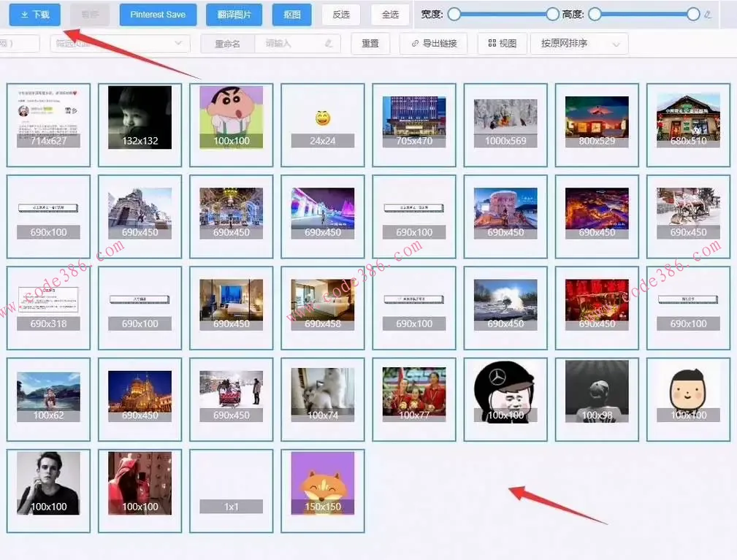Image resolution: width=737 pixels, height=560 pixels.
Task: Open the filter dropdown next to rename
Action: pyautogui.click(x=120, y=44)
